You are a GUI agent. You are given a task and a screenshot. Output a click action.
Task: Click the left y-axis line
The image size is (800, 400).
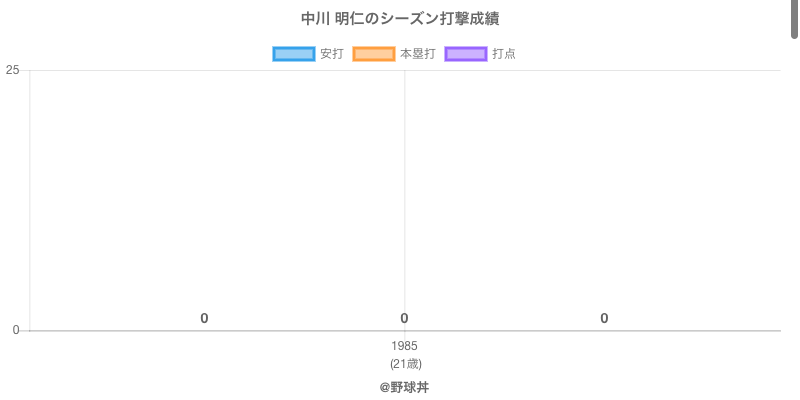point(30,200)
